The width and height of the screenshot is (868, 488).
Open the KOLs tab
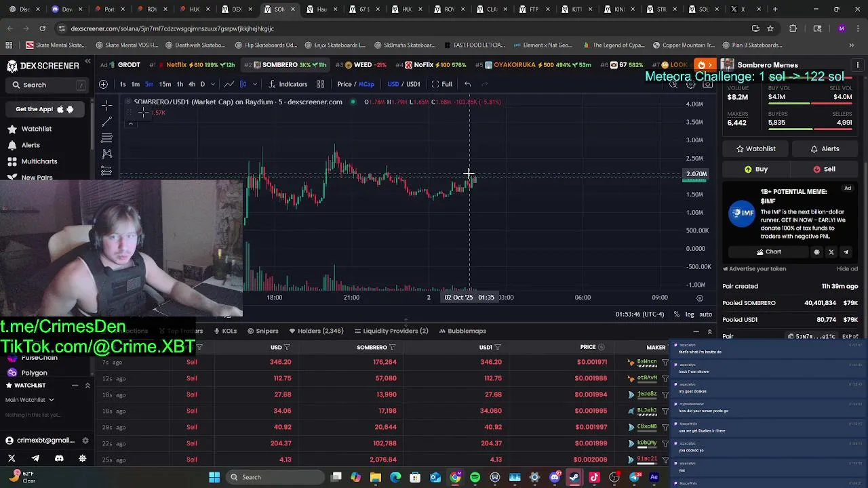pyautogui.click(x=225, y=331)
